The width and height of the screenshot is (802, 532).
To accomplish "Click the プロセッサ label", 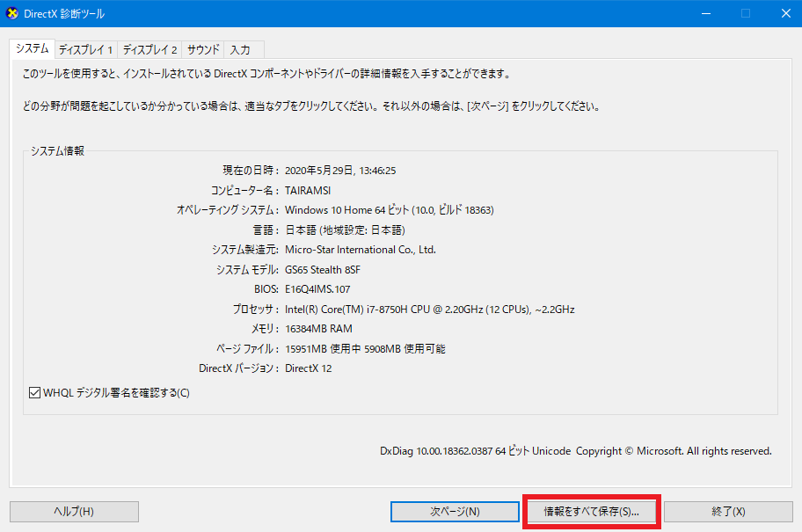I will [256, 310].
